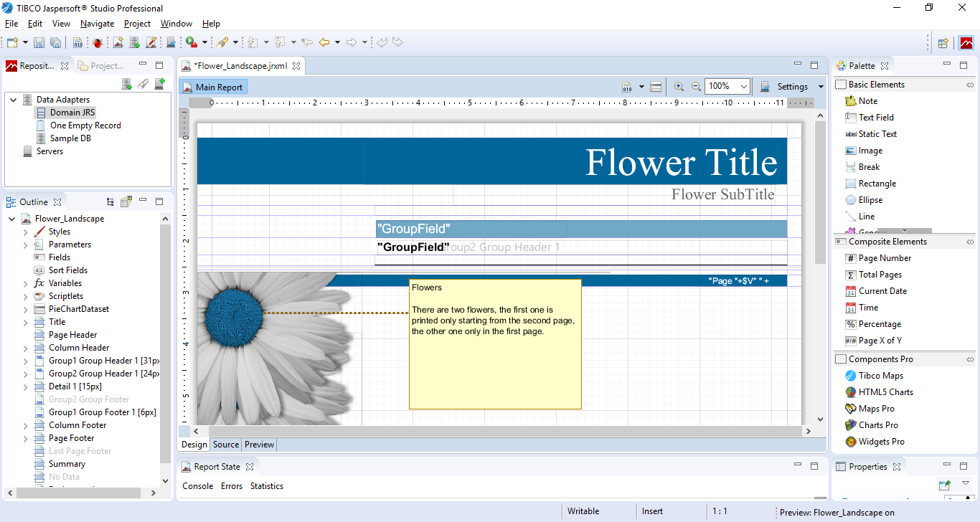The width and height of the screenshot is (980, 522).
Task: Click the Settings button in editor toolbar
Action: coord(785,87)
